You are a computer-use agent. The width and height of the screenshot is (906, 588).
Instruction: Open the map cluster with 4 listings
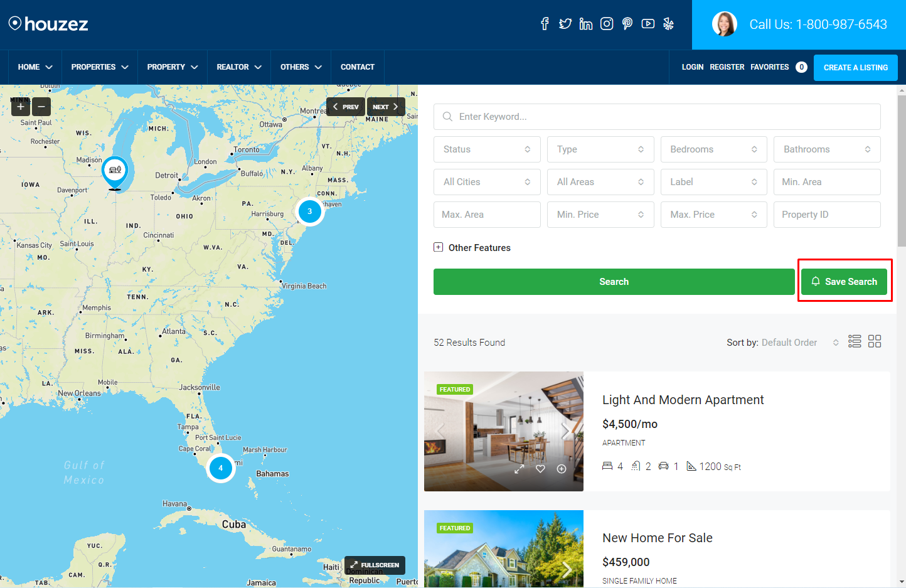220,468
